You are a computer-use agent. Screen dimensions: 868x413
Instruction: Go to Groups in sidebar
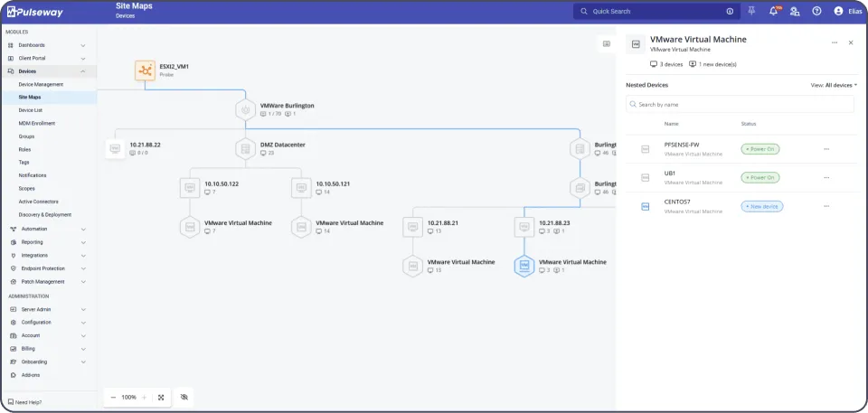26,136
